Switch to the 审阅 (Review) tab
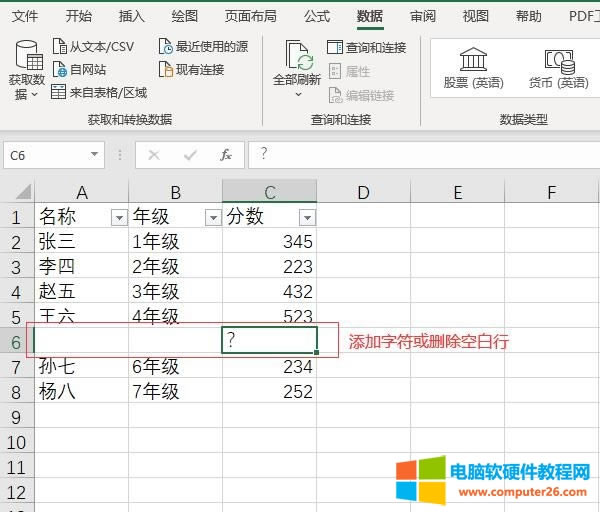 click(423, 16)
